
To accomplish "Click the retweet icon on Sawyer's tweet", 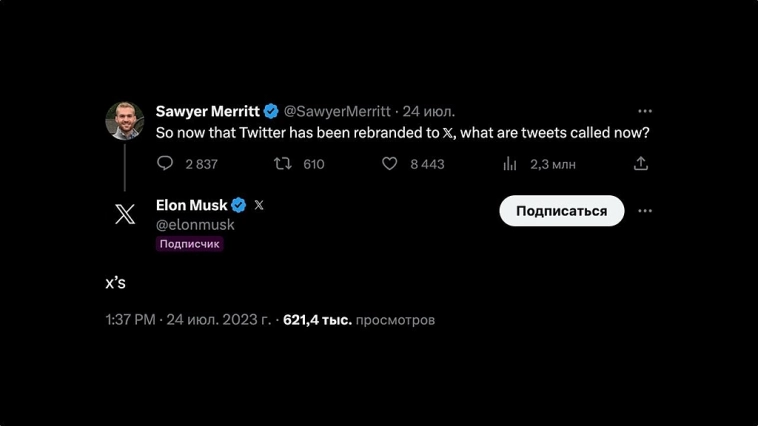I will (x=283, y=163).
